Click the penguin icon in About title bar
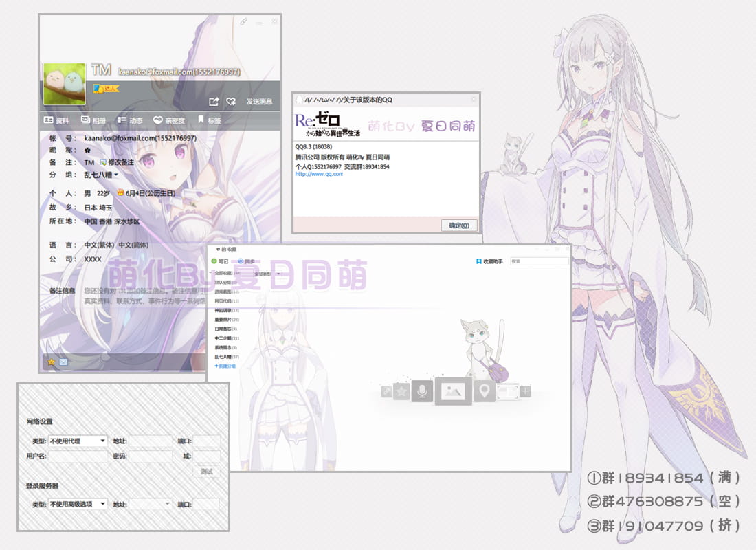The image size is (756, 550). coord(300,100)
